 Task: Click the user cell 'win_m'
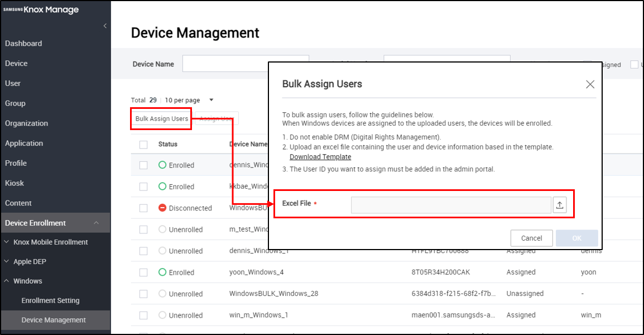591,315
